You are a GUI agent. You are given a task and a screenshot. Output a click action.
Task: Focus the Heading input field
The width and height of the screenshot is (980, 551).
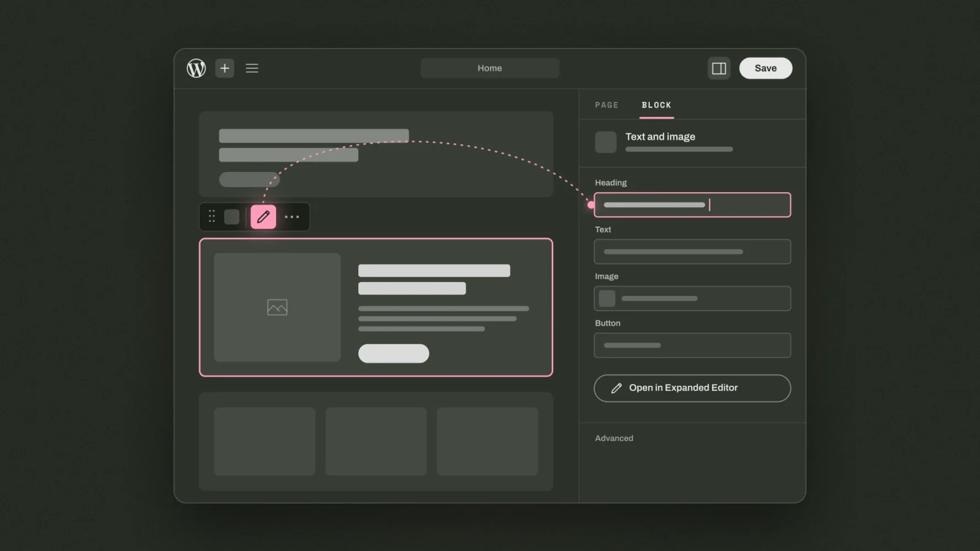tap(692, 205)
